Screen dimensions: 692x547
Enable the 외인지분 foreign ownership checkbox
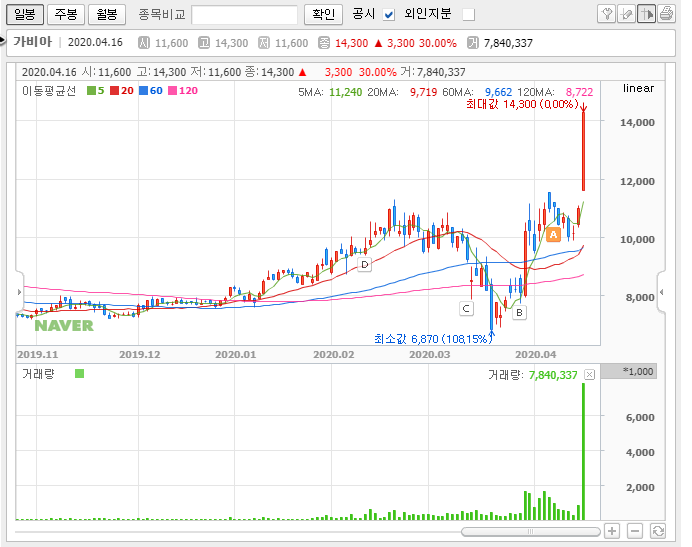[469, 15]
